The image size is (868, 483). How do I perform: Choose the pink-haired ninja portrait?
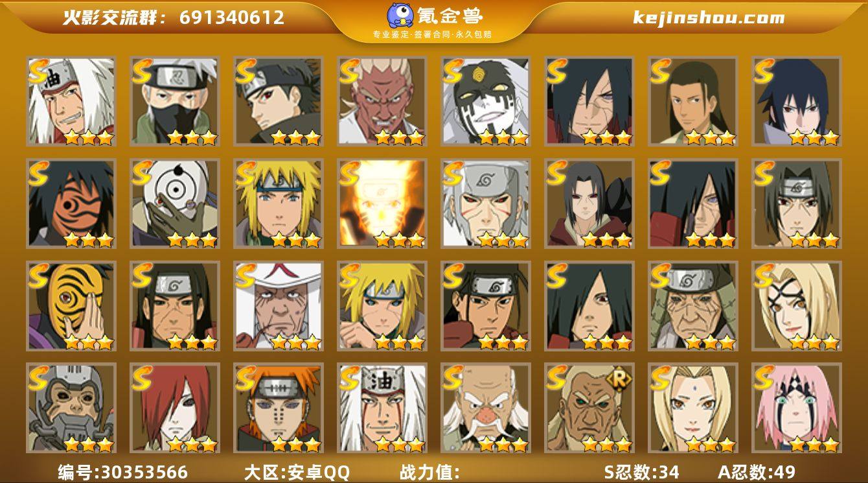pyautogui.click(x=797, y=408)
